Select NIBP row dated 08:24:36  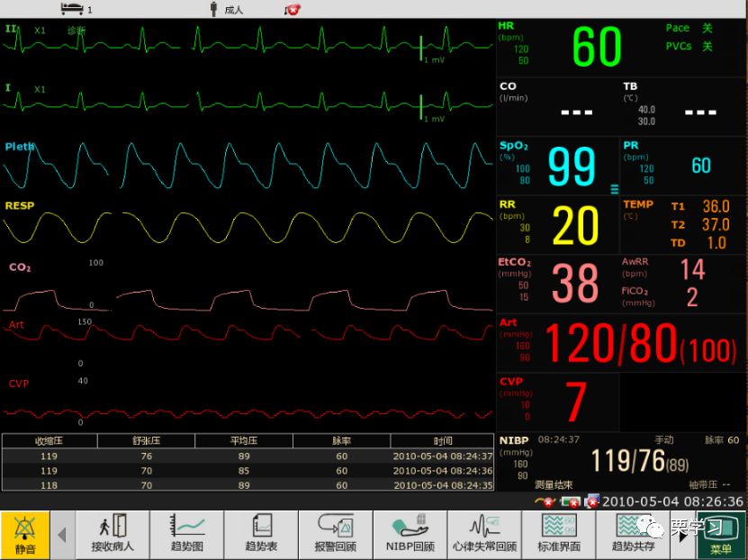tap(248, 471)
